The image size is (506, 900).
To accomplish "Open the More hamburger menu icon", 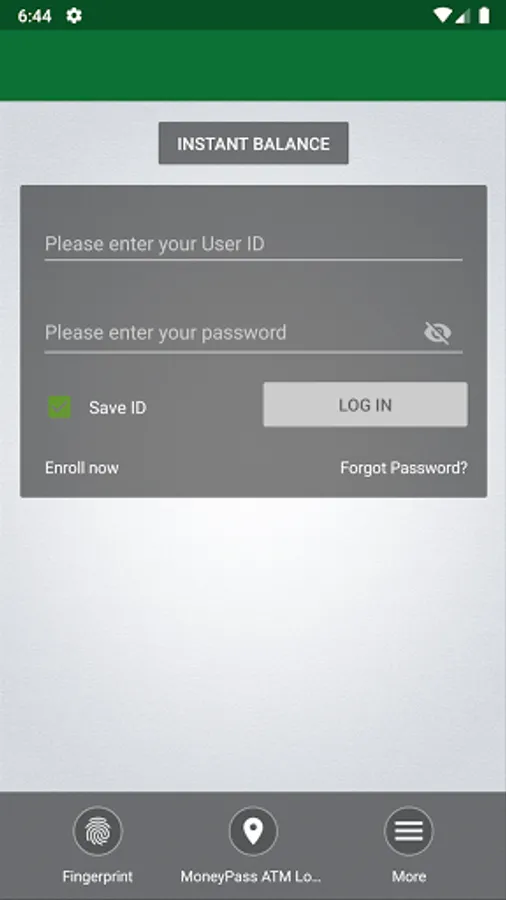I will [408, 831].
